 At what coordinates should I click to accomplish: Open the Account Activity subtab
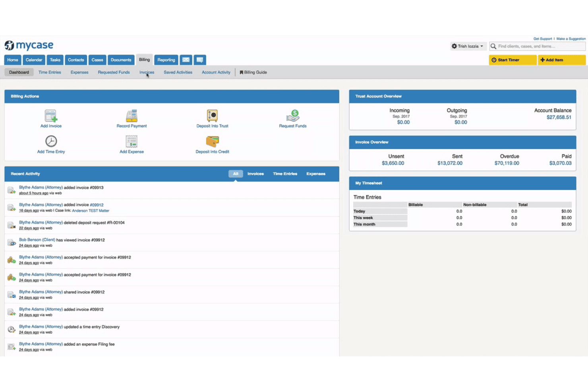click(216, 72)
